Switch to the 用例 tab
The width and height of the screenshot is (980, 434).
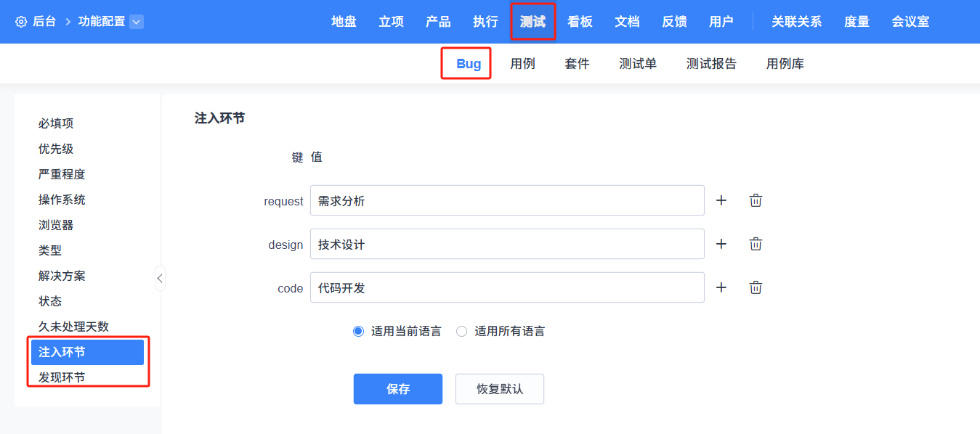tap(522, 64)
